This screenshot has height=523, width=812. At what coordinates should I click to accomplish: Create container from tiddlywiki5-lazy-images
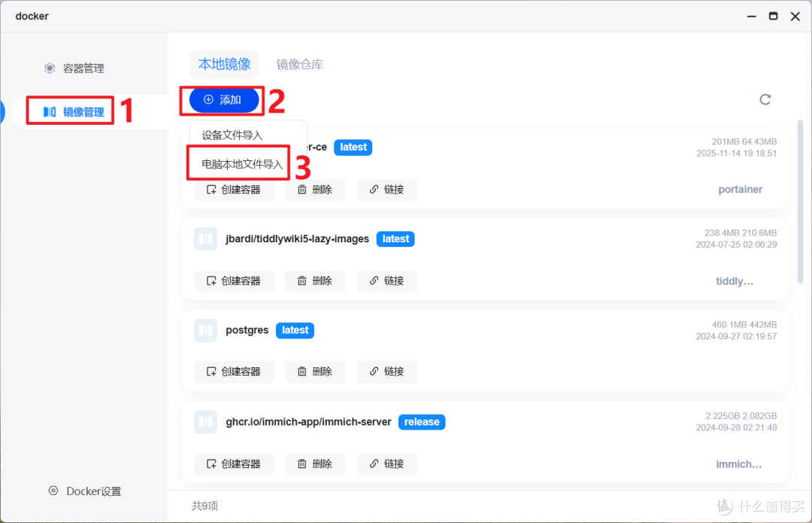coord(234,281)
